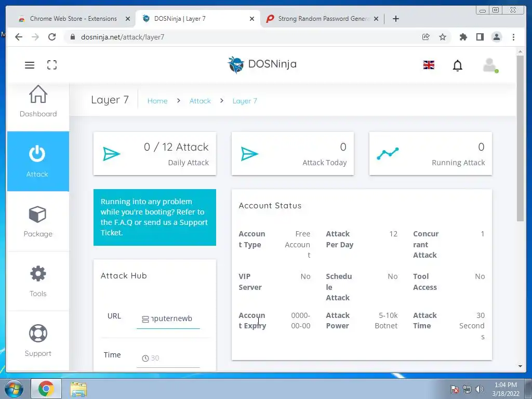Open the notifications bell

457,65
